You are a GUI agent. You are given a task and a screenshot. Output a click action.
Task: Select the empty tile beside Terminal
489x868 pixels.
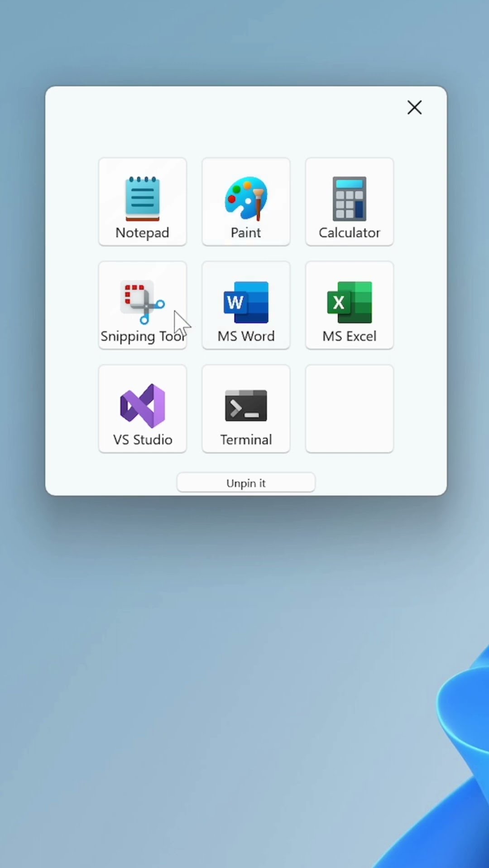350,409
